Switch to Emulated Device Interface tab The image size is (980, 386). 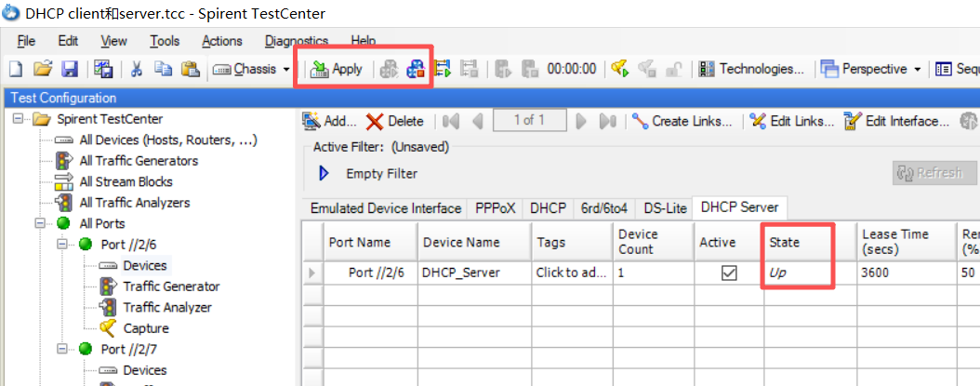pyautogui.click(x=386, y=208)
